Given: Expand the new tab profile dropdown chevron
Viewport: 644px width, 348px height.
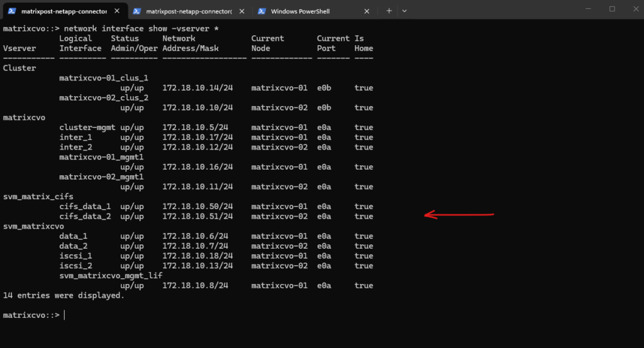Looking at the screenshot, I should point(404,11).
